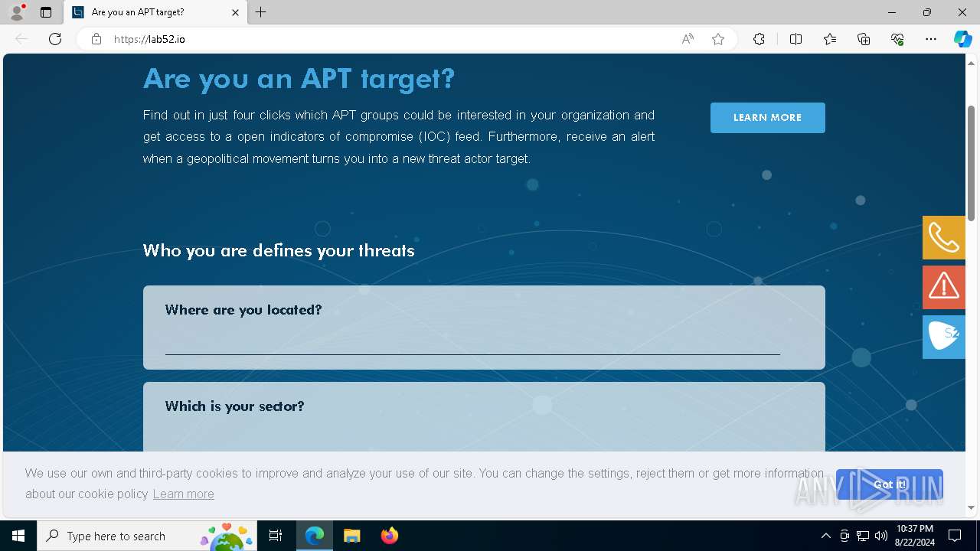The width and height of the screenshot is (980, 551).
Task: Click the scrollbar down arrow
Action: coord(972,507)
